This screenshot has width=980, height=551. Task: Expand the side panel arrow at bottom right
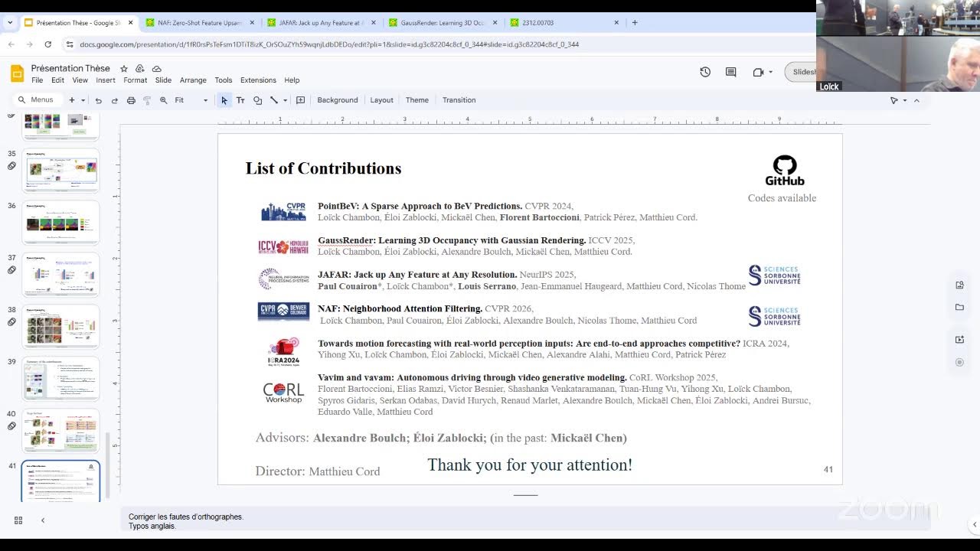point(975,525)
